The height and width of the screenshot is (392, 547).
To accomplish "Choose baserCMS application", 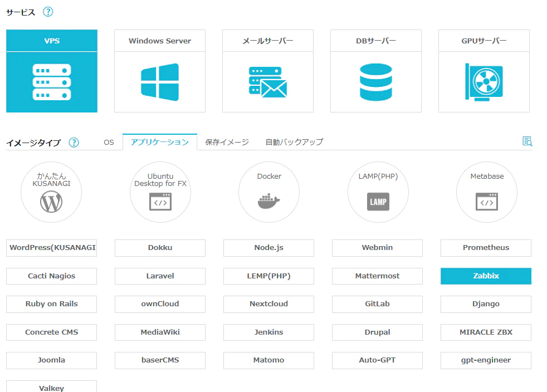I will click(160, 360).
